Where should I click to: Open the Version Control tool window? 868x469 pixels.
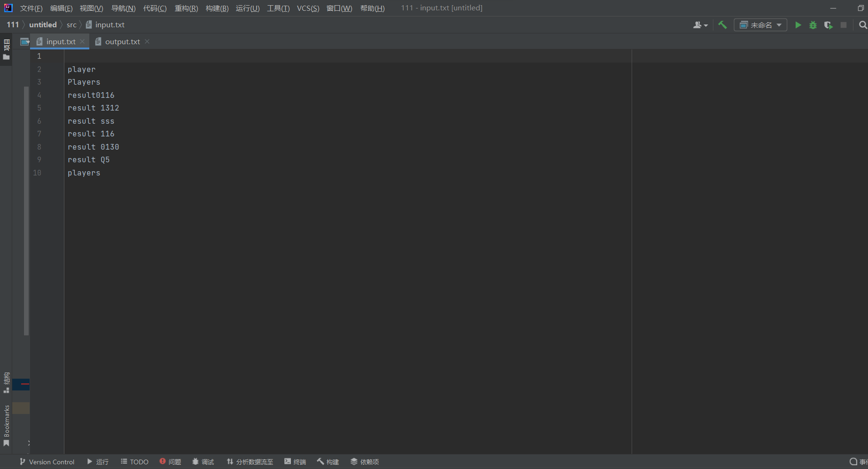(x=47, y=462)
